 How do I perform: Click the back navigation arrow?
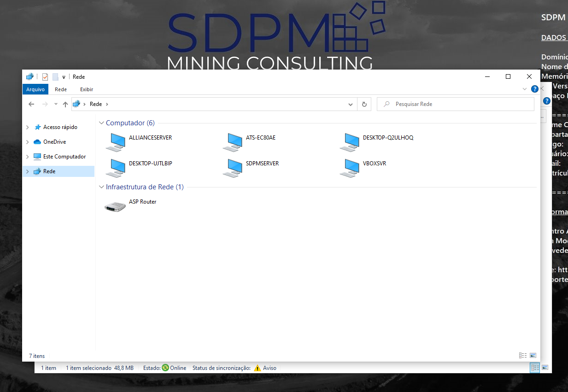point(31,104)
